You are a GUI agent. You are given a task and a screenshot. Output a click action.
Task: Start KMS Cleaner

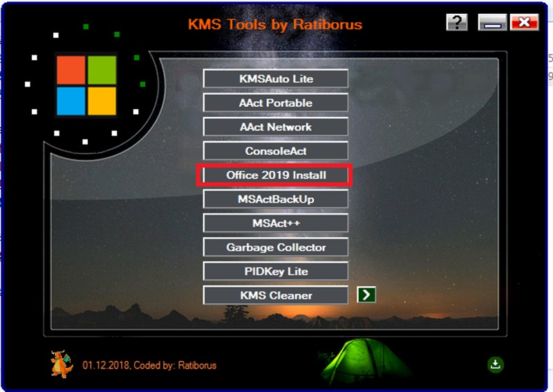[276, 295]
